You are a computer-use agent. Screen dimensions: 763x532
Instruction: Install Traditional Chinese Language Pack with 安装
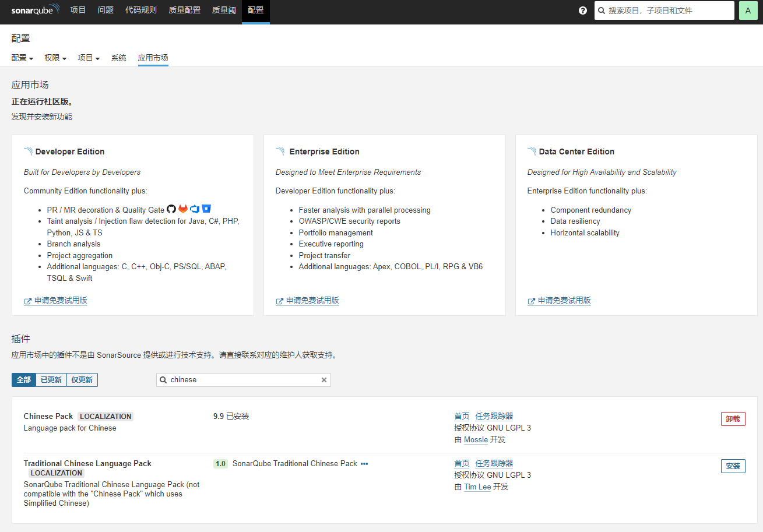pos(733,466)
